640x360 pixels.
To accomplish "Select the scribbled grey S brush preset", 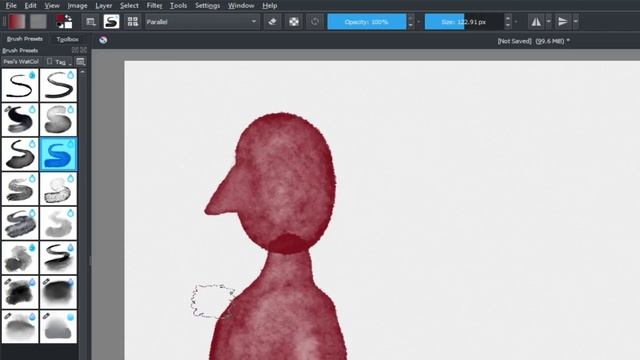I will tap(20, 223).
